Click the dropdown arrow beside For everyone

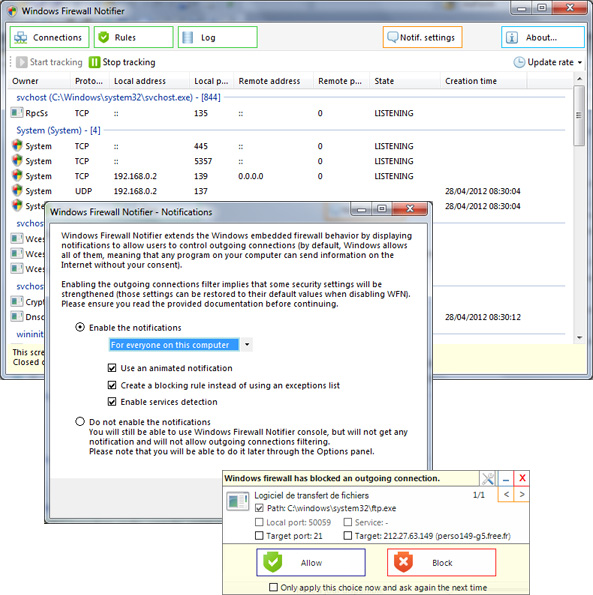click(x=247, y=345)
